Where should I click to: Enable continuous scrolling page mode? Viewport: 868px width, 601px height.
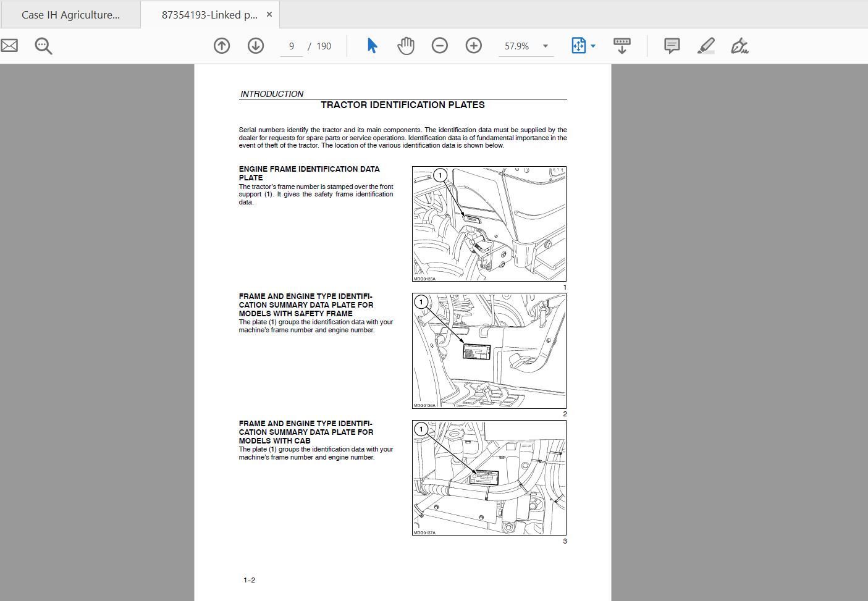(x=622, y=45)
